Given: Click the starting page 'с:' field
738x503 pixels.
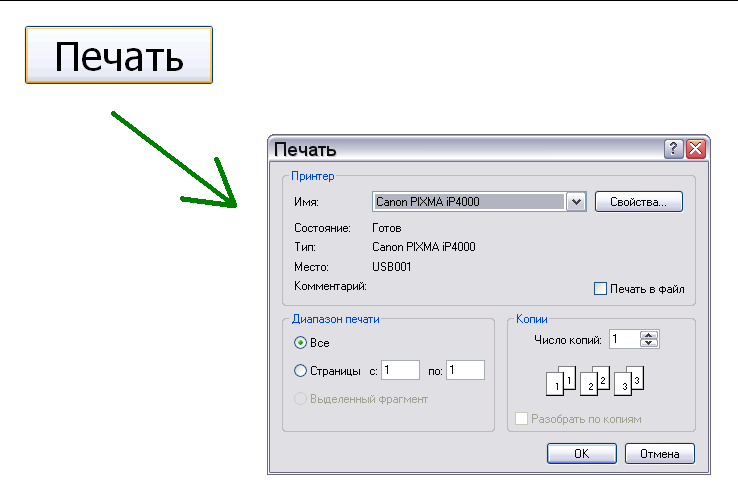Looking at the screenshot, I should click(399, 370).
